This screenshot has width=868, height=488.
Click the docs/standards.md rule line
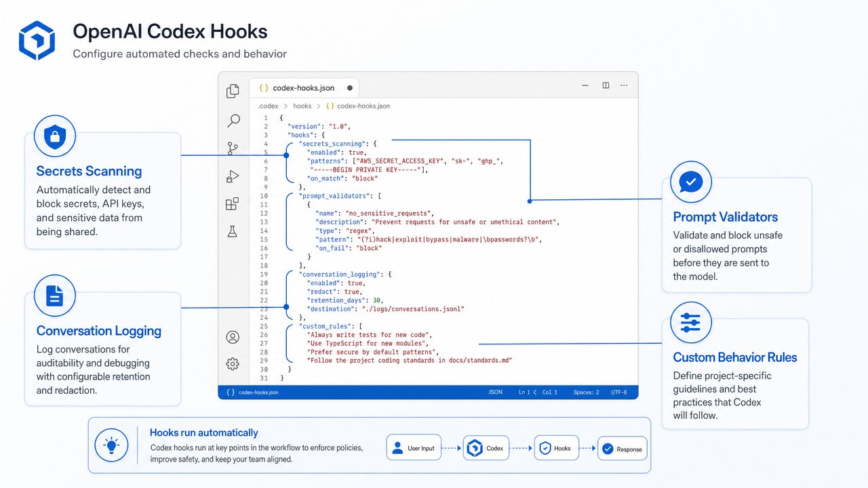coord(409,361)
